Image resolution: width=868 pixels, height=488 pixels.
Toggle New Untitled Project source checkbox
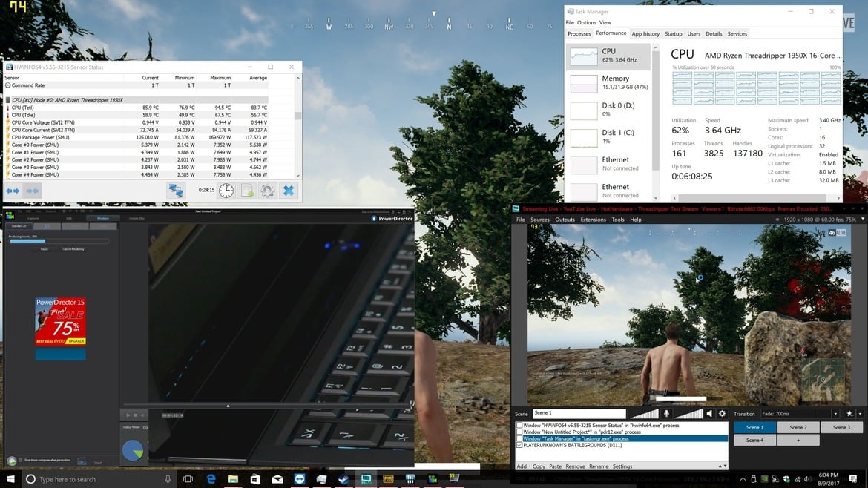point(519,432)
